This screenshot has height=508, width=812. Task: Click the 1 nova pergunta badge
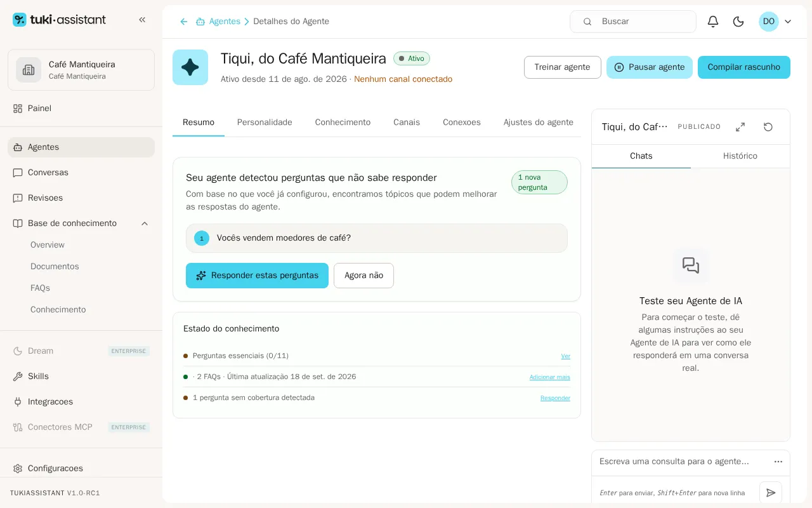coord(539,182)
